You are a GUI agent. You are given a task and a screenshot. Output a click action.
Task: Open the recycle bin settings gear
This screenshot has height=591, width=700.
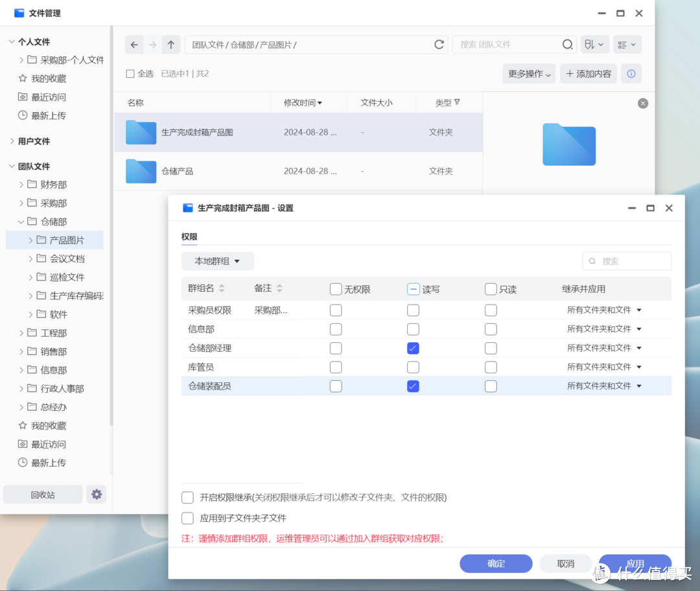coord(96,494)
